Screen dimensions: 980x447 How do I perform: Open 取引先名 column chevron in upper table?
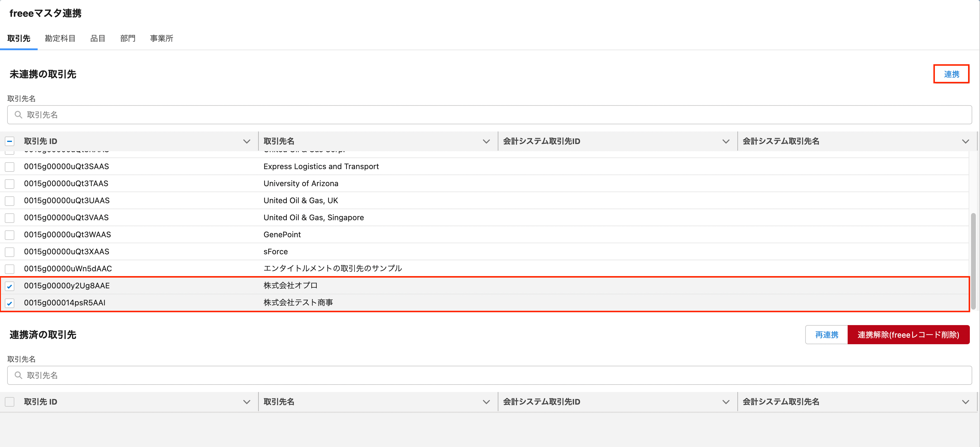point(486,142)
